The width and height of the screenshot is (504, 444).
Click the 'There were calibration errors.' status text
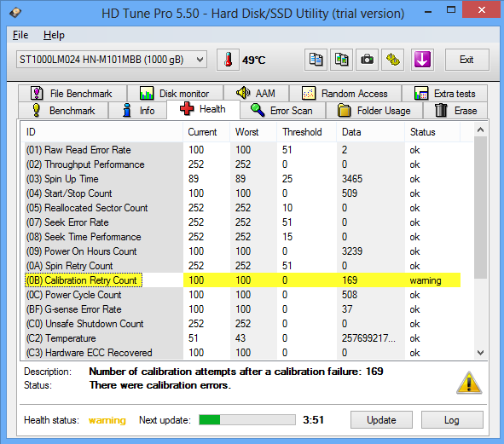[x=160, y=385]
